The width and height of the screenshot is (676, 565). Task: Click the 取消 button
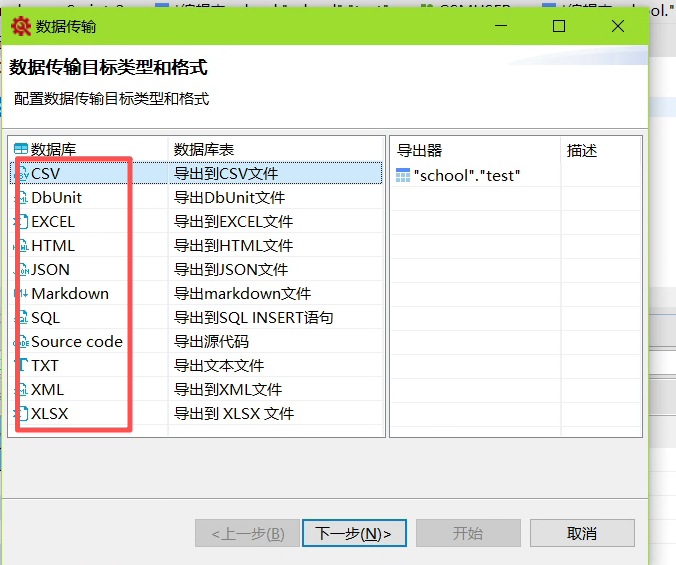point(581,533)
